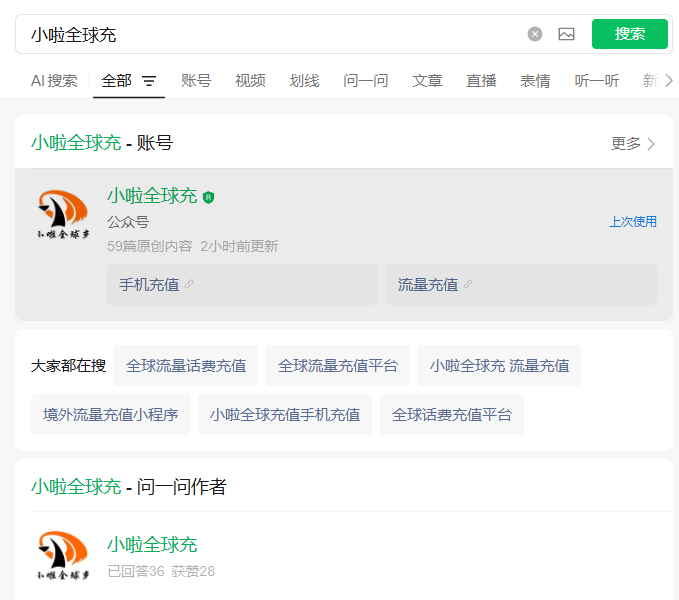Image resolution: width=679 pixels, height=600 pixels.
Task: Switch to AI搜索 tab
Action: point(54,81)
